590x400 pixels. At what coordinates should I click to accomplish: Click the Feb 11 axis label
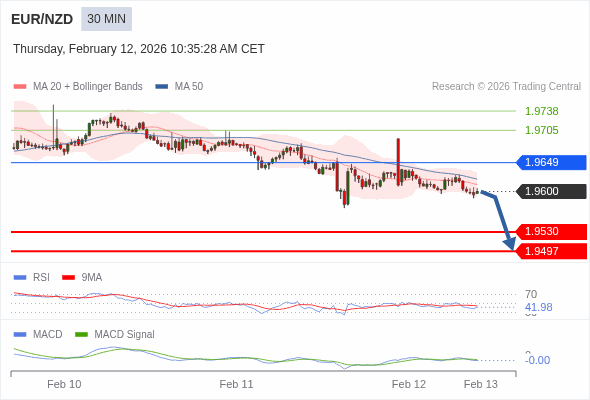tap(236, 384)
